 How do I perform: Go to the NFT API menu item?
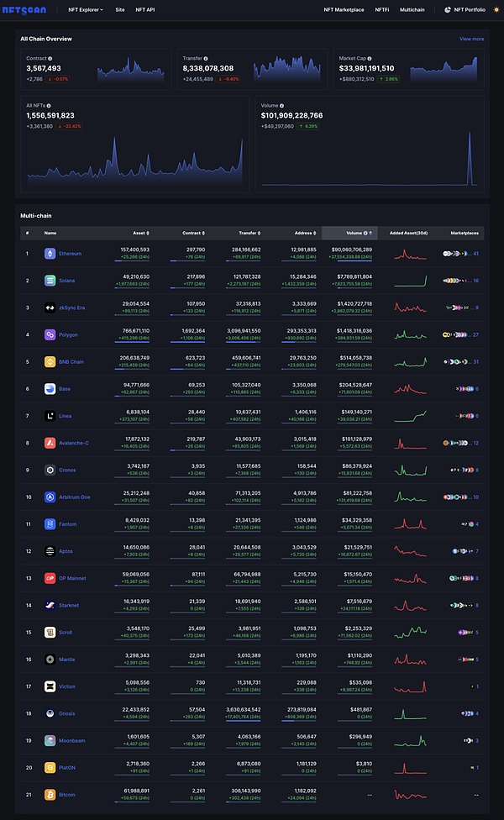point(145,9)
